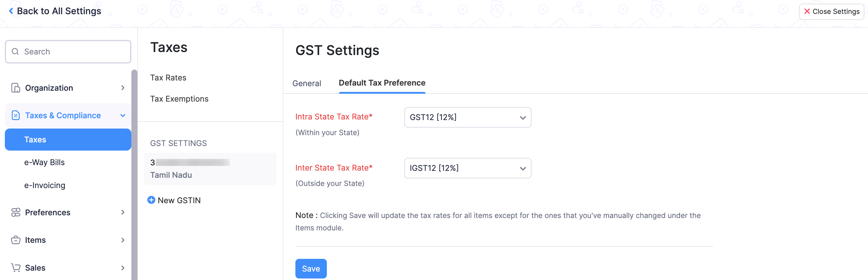Click the Sales shopping cart icon
This screenshot has width=868, height=280.
pyautogui.click(x=15, y=268)
